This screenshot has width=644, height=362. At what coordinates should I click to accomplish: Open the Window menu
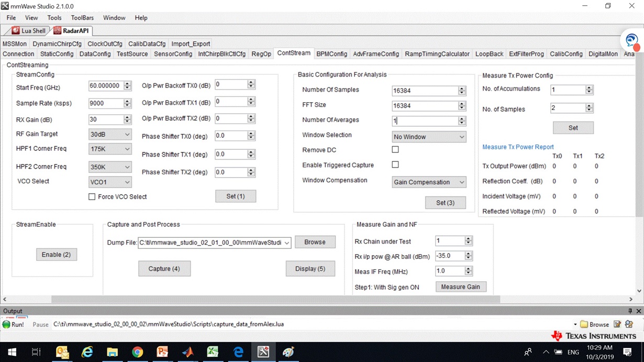[114, 18]
